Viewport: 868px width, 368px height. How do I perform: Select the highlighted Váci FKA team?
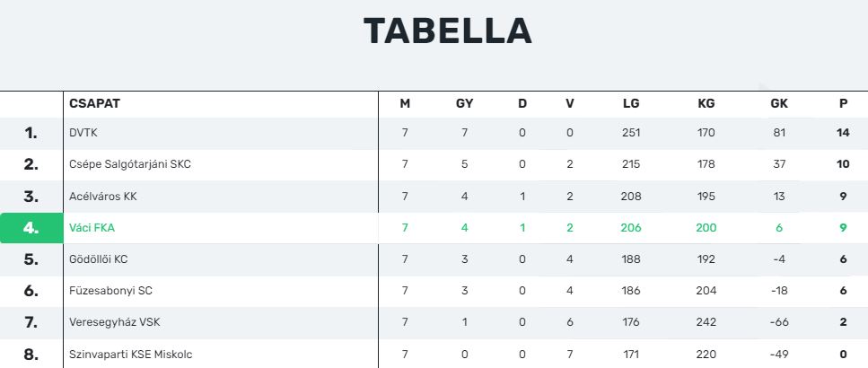(x=92, y=227)
